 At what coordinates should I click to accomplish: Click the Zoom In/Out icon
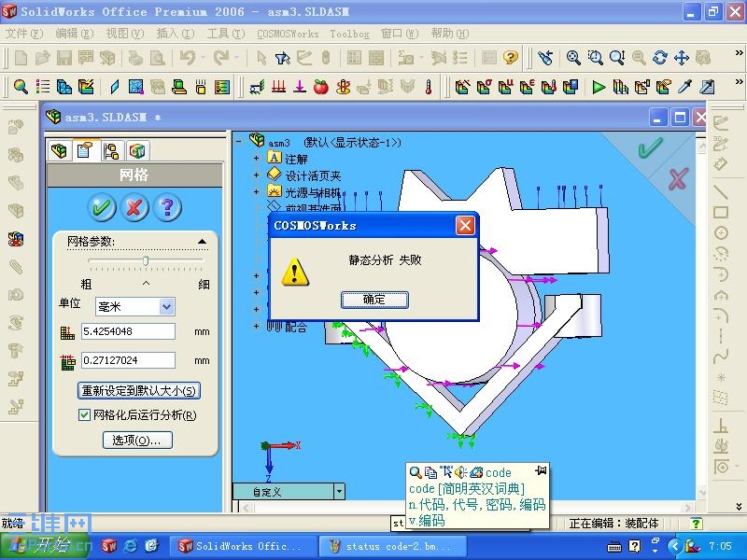point(617,58)
